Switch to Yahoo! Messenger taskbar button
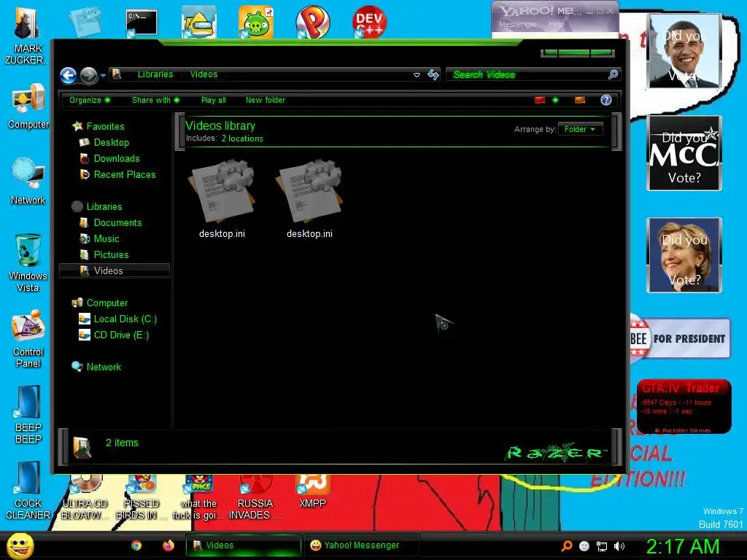Viewport: 747px width, 560px height. 360,545
